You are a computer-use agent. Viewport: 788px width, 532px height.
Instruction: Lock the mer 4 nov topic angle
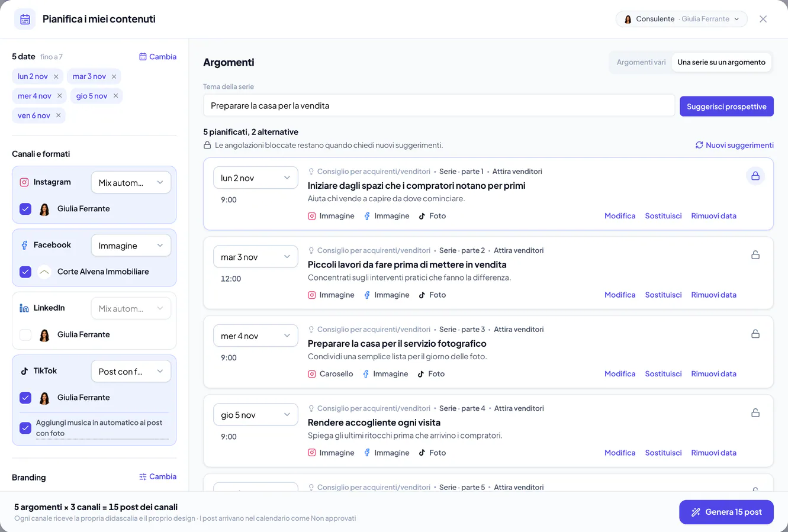[755, 334]
